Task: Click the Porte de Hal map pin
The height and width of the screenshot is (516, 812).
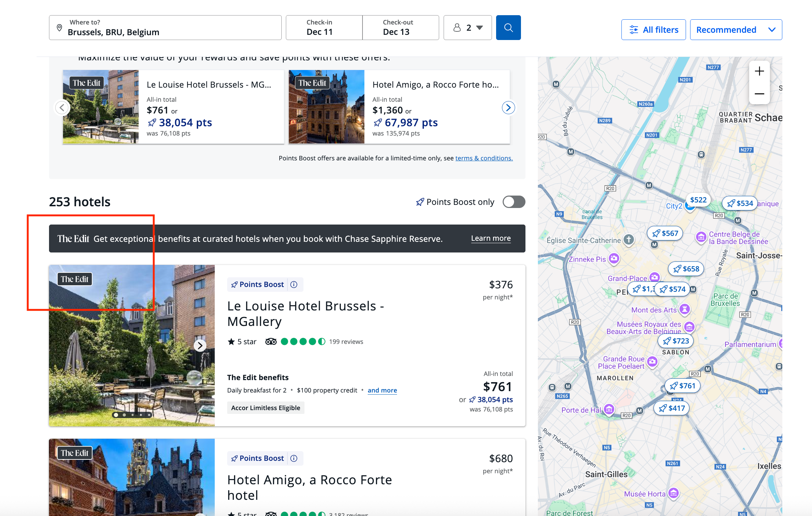Action: pos(609,409)
